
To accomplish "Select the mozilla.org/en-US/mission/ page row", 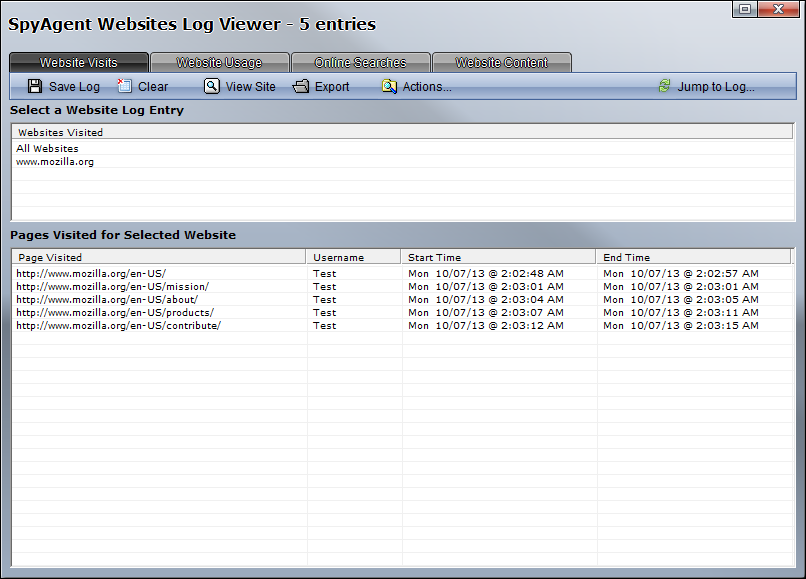I will click(x=112, y=287).
